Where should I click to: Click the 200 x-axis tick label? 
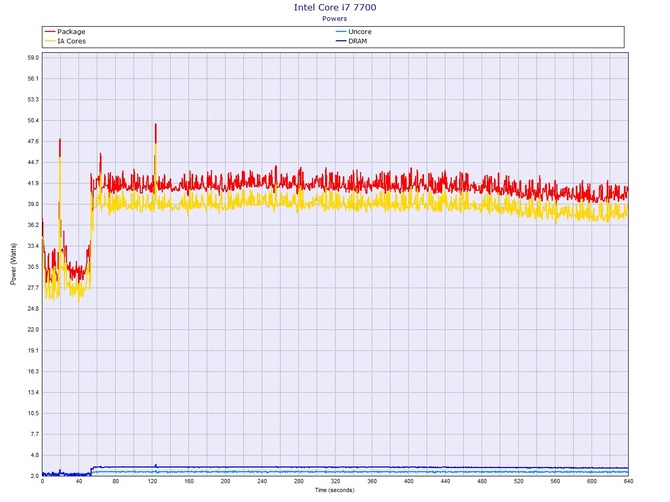(226, 481)
